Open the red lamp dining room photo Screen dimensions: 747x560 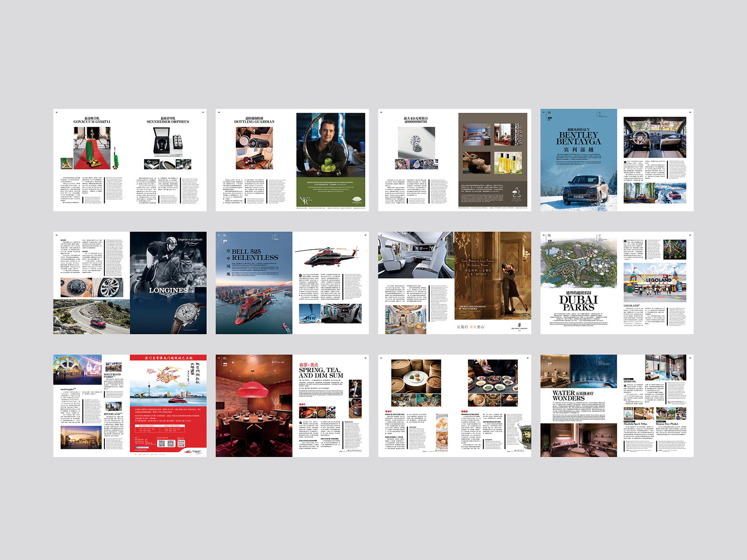254,406
